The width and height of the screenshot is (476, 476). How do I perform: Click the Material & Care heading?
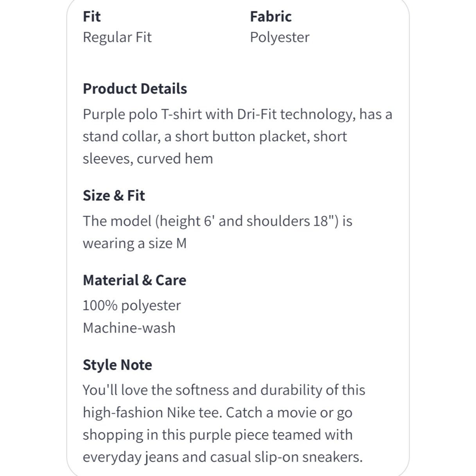[135, 280]
